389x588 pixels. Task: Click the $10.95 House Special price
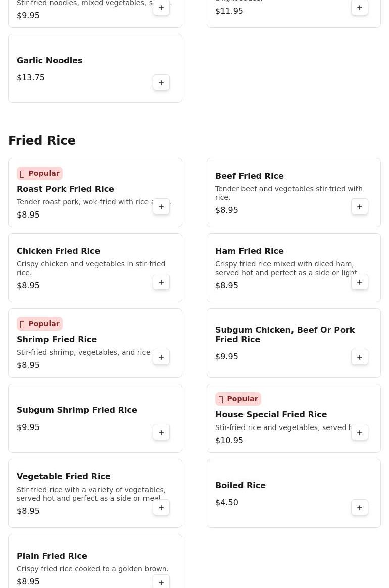coord(229,440)
